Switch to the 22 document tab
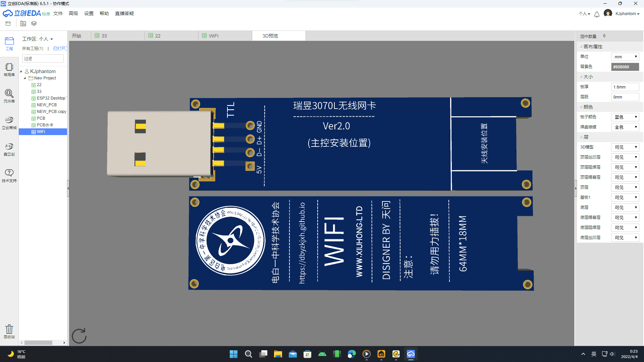The width and height of the screenshot is (644, 362). 171,36
